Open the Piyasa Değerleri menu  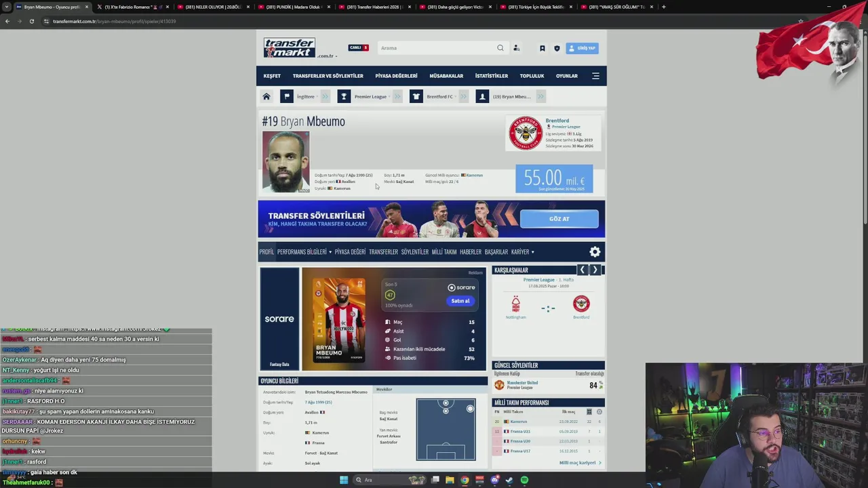pyautogui.click(x=396, y=76)
